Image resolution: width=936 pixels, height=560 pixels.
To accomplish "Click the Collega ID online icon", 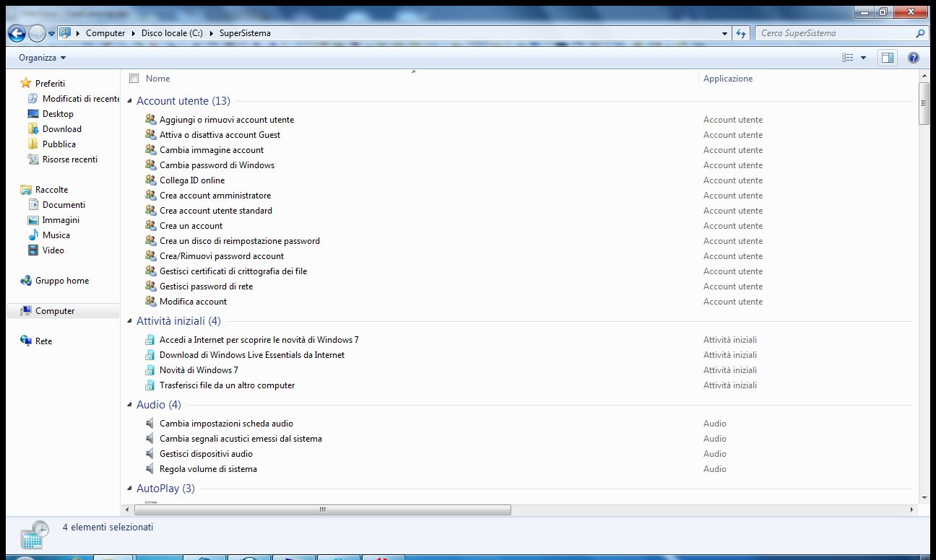I will tap(150, 180).
